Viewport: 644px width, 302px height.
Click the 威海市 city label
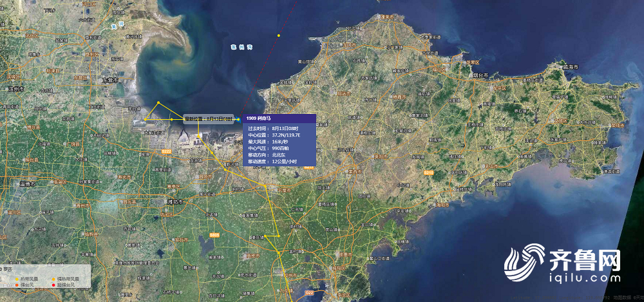(570, 67)
